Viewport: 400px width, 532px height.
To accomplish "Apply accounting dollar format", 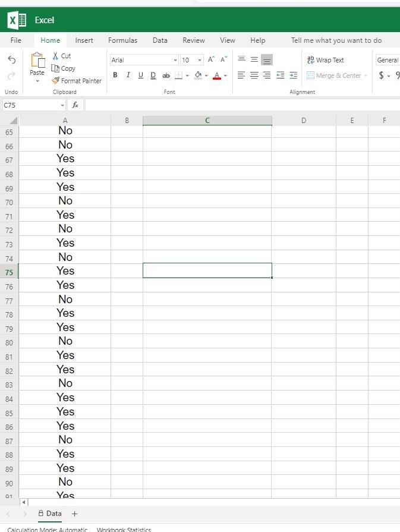I will tap(382, 75).
